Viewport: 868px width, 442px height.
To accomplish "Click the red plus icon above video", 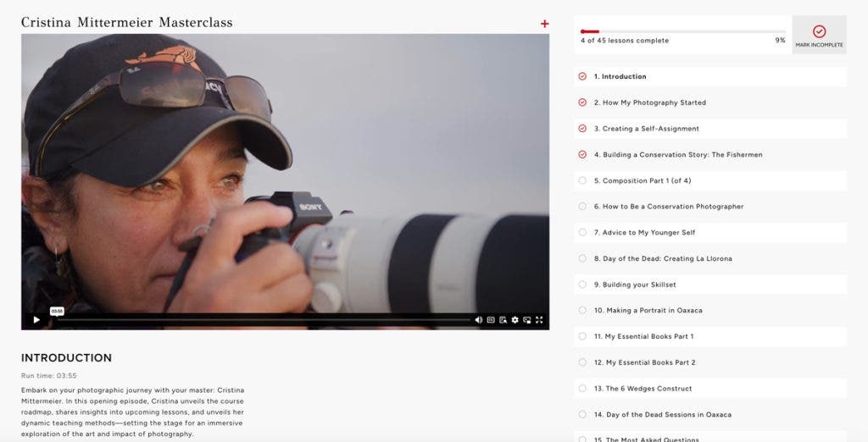I will [x=545, y=23].
